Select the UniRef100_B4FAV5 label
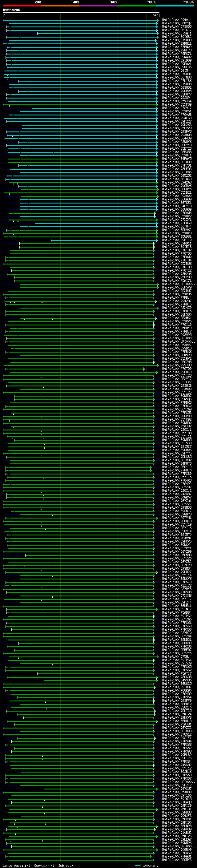Viewport: 197px width, 868px height. tap(177, 159)
